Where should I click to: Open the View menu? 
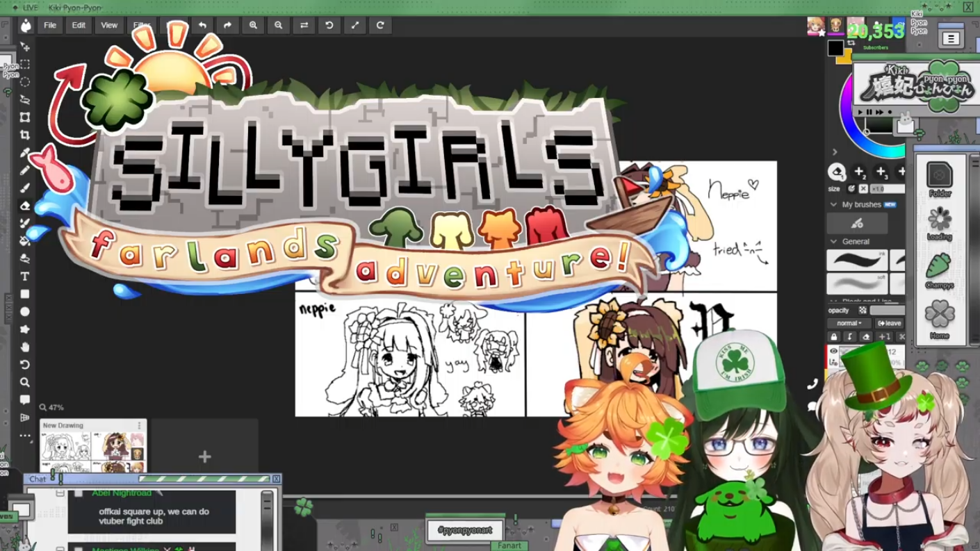[x=109, y=25]
